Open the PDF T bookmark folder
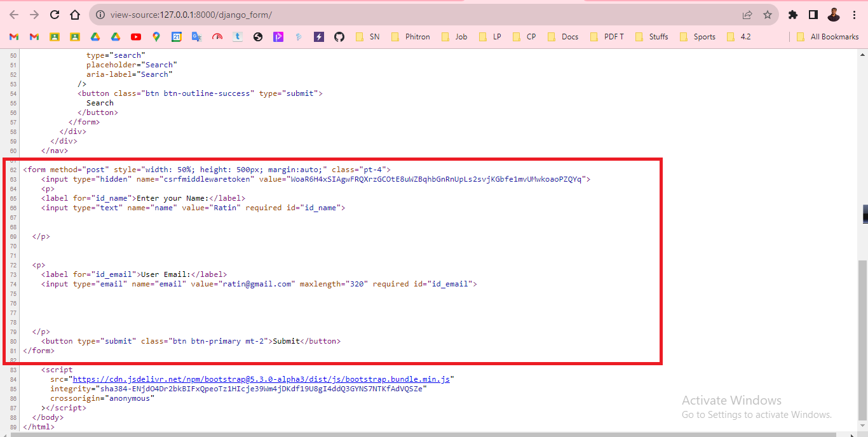Screen dimensions: 868x437 [607, 37]
